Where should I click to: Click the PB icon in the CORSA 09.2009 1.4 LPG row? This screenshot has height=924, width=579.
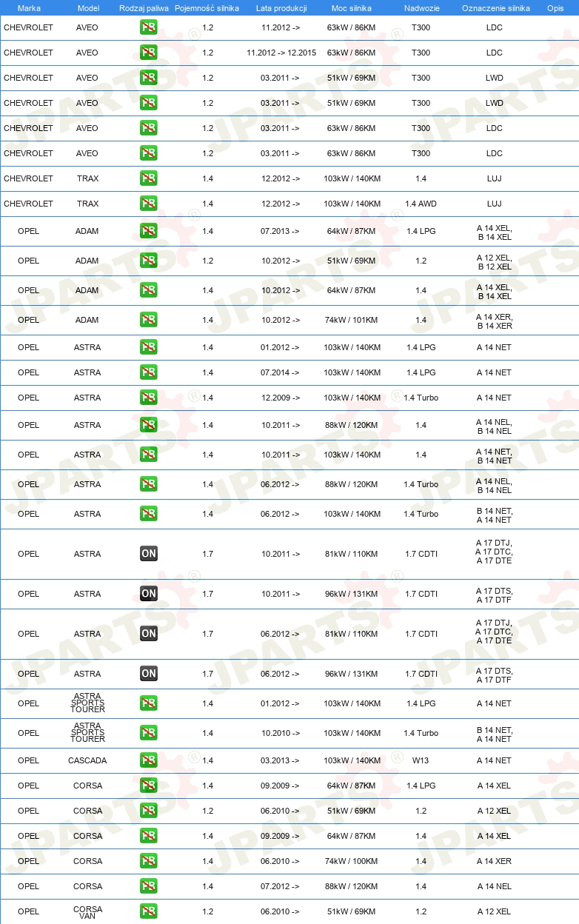point(149,785)
